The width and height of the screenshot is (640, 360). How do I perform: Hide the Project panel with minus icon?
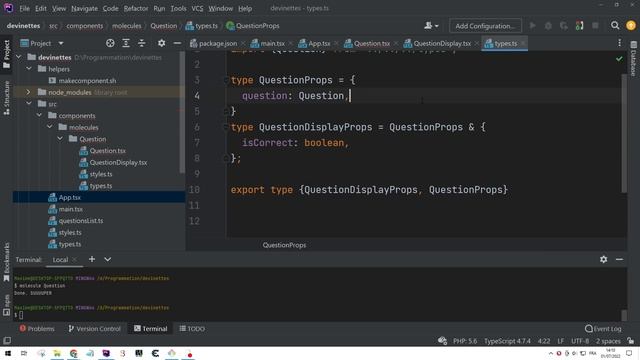point(177,43)
